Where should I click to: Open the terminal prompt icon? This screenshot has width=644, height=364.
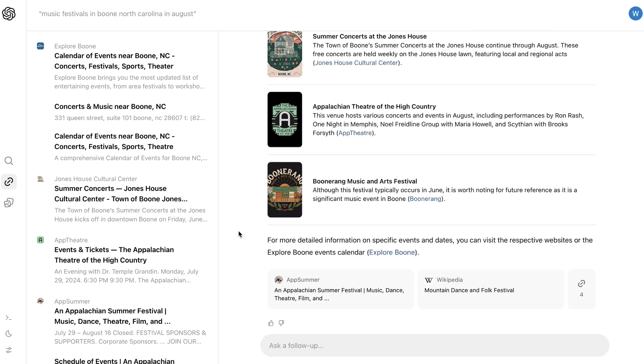[x=9, y=318]
